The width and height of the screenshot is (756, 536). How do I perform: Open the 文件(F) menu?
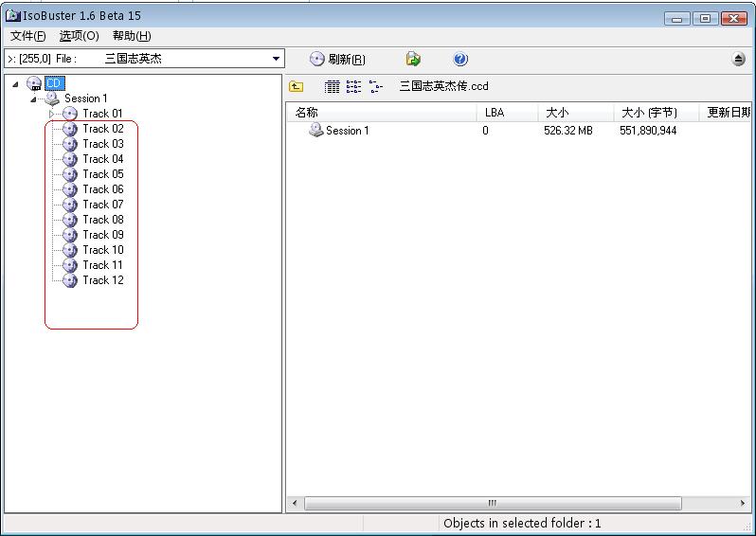[27, 36]
